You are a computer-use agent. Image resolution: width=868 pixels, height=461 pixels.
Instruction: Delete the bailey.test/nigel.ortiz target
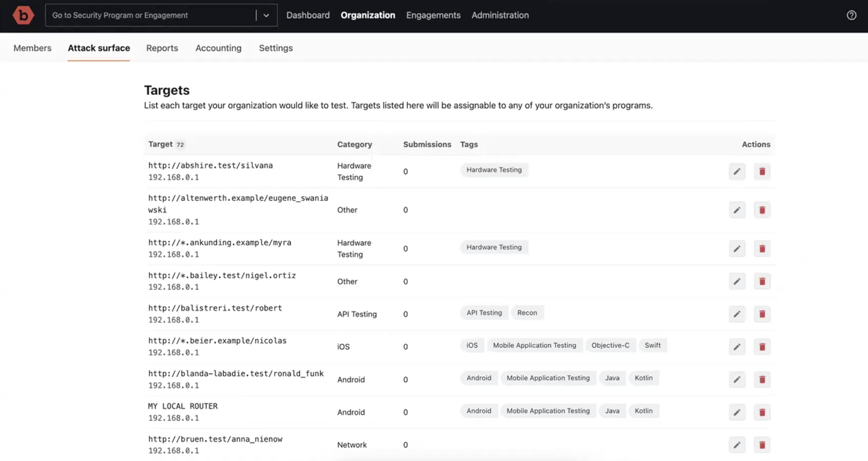[762, 281]
